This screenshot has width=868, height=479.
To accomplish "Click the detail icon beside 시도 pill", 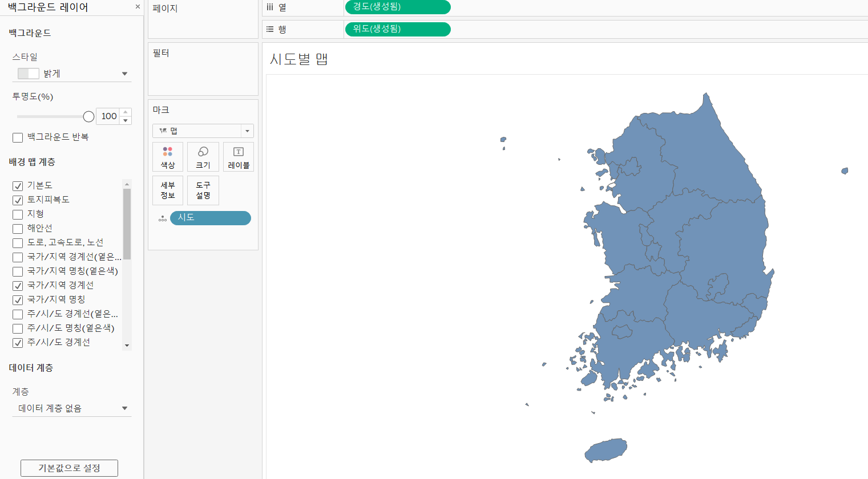I will point(163,218).
